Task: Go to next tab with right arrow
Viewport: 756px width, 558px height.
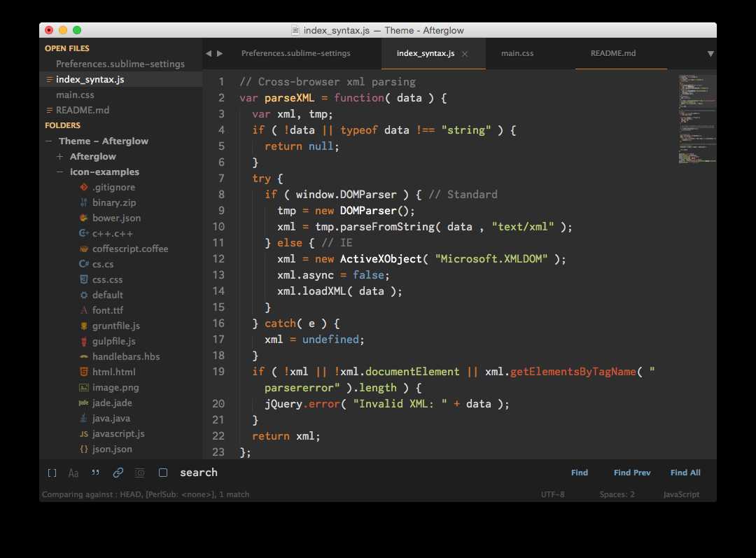Action: tap(220, 53)
